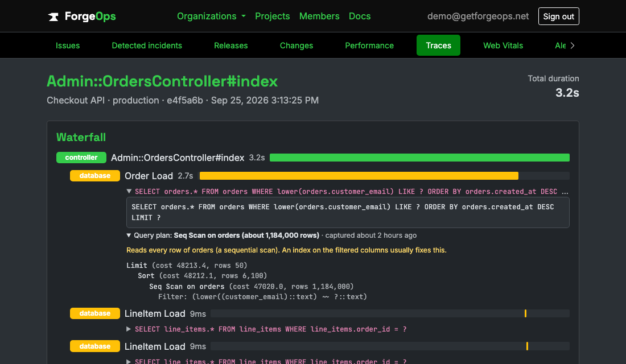
Task: Collapse the Query plan disclosure triangle
Action: coord(129,235)
